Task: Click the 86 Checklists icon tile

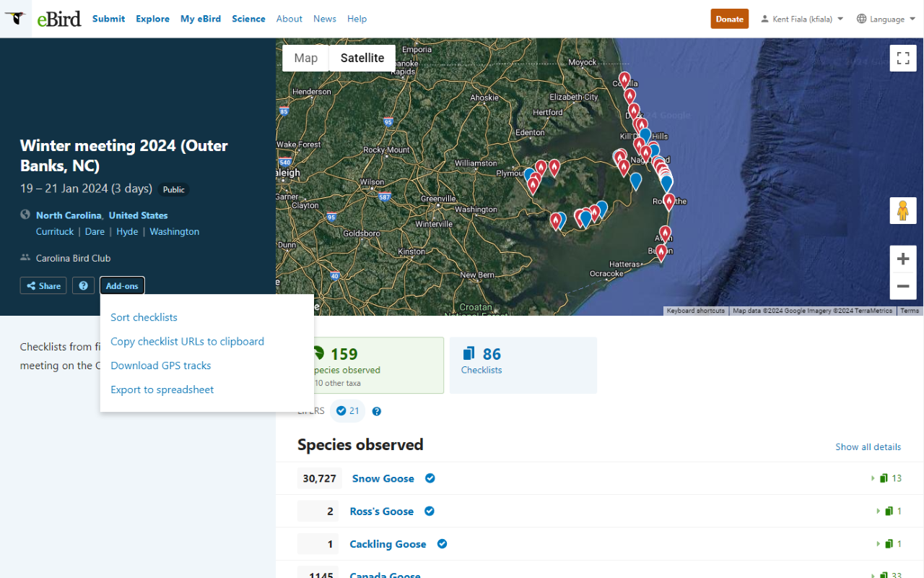Action: pyautogui.click(x=523, y=365)
